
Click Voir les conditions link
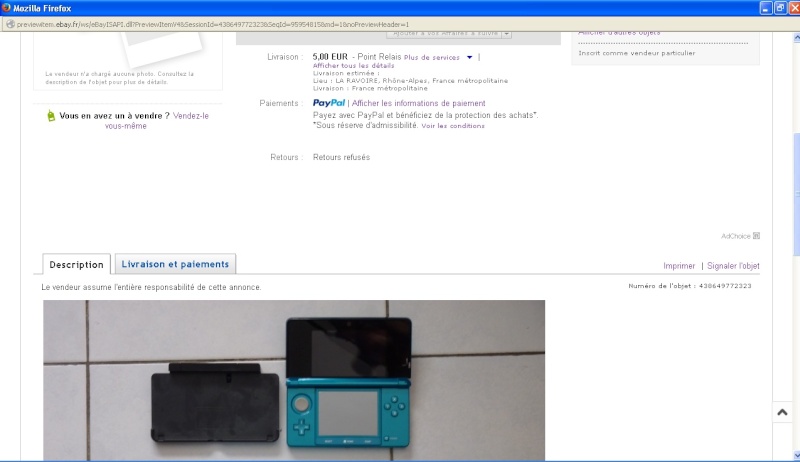(x=453, y=126)
